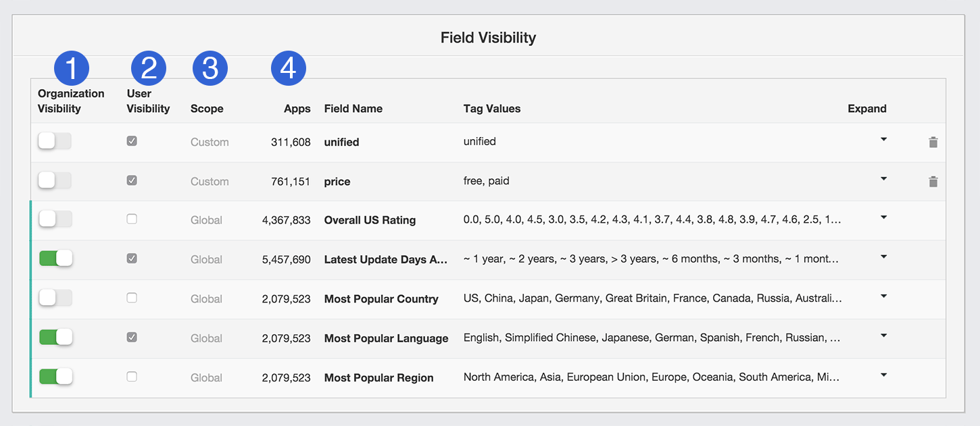Click the blue number 1 marker
The width and height of the screenshot is (980, 426).
72,68
